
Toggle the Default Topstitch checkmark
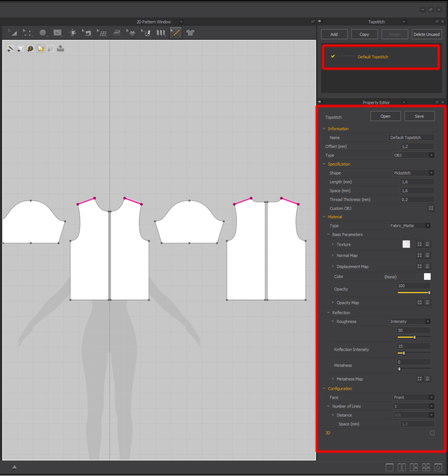coord(332,57)
